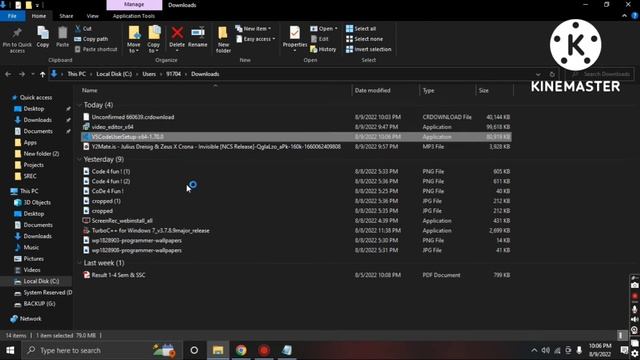Screen dimensions: 640x360
Task: Open 3D Objects in navigation pane
Action: pos(37,202)
